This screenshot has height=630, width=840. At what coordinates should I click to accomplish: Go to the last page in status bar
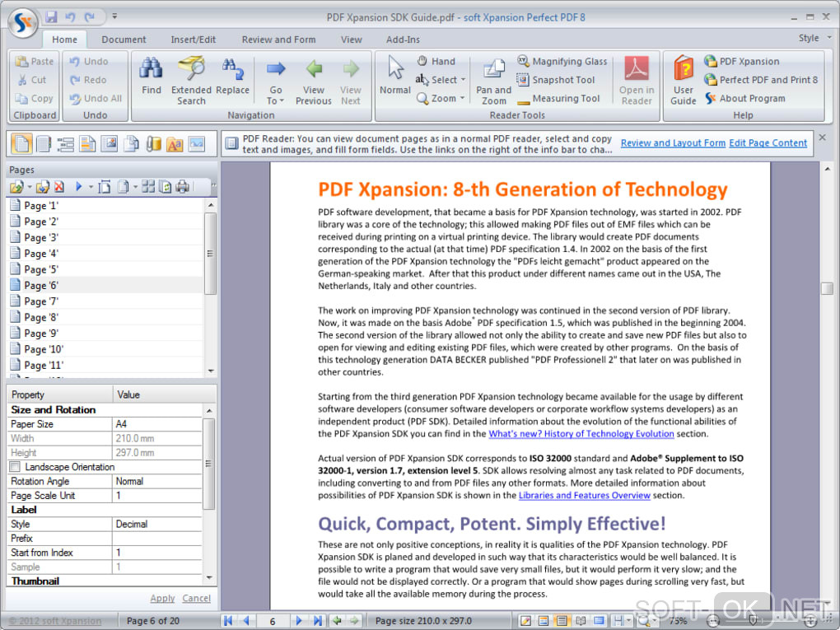tap(318, 620)
